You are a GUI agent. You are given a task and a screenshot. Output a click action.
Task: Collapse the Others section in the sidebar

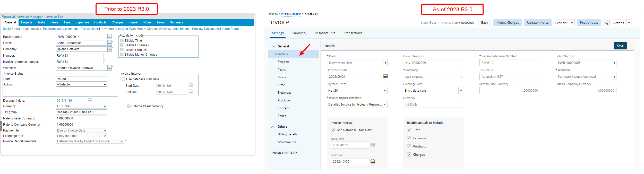[273, 127]
